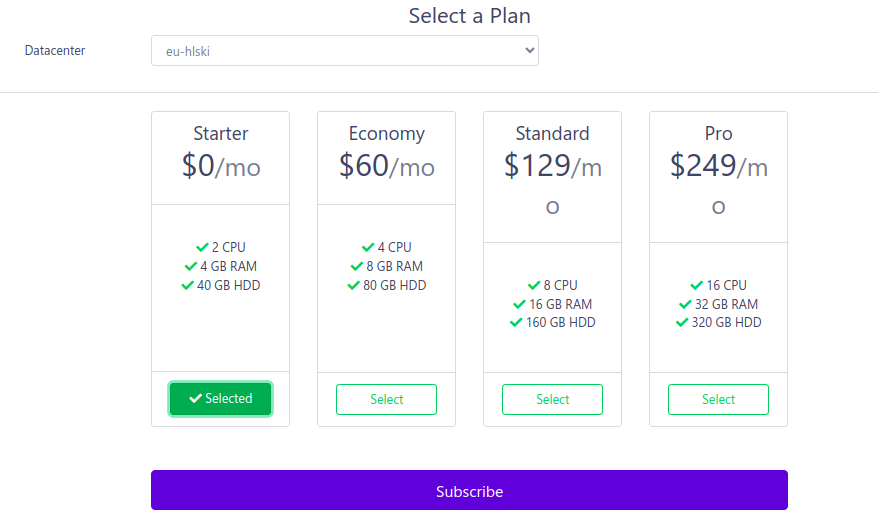The width and height of the screenshot is (878, 519).
Task: Click the Select a Plan heading
Action: (x=469, y=16)
